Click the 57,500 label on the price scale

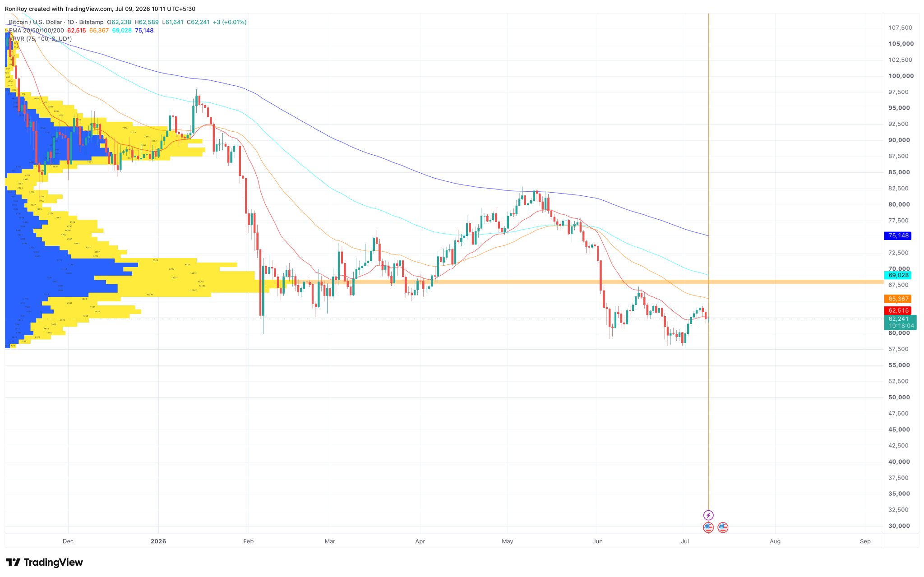coord(899,349)
